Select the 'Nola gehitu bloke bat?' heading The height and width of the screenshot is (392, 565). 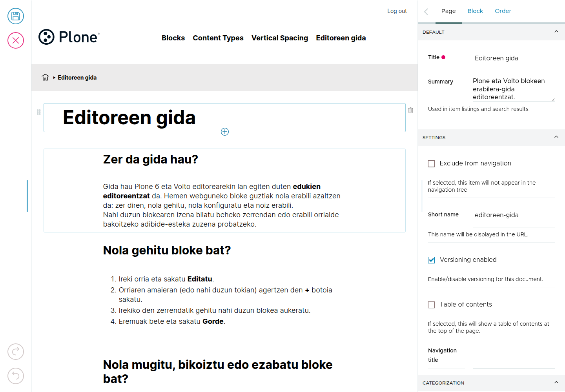167,250
